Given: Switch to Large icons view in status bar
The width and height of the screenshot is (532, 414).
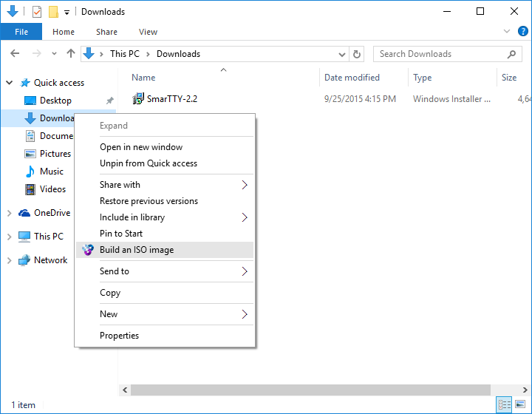Looking at the screenshot, I should [520, 404].
